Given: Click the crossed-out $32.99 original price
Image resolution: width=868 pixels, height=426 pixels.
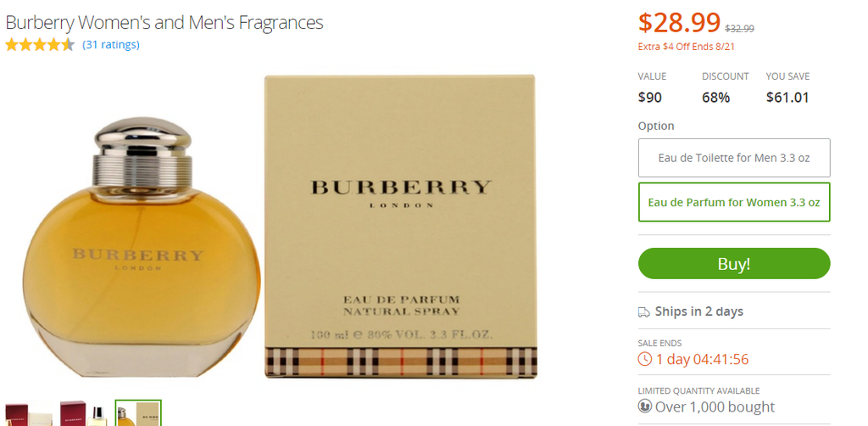Looking at the screenshot, I should coord(739,29).
